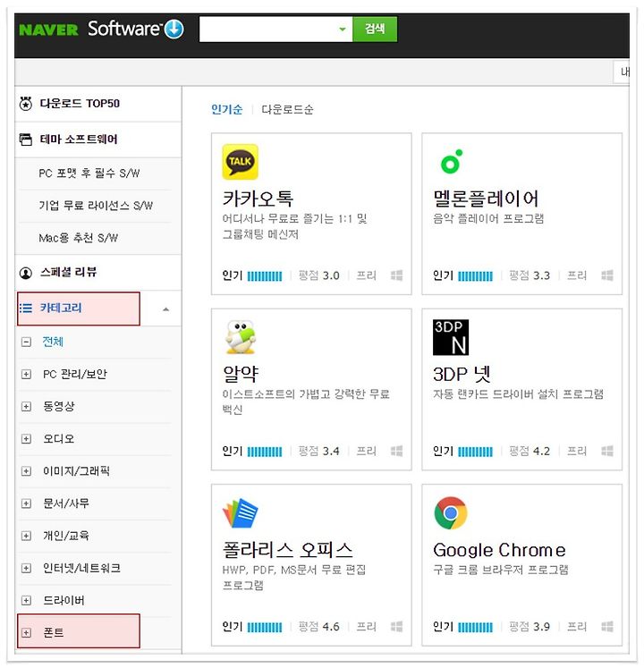Expand the 이미지/그래픽 category
This screenshot has height=668, width=644.
(26, 471)
